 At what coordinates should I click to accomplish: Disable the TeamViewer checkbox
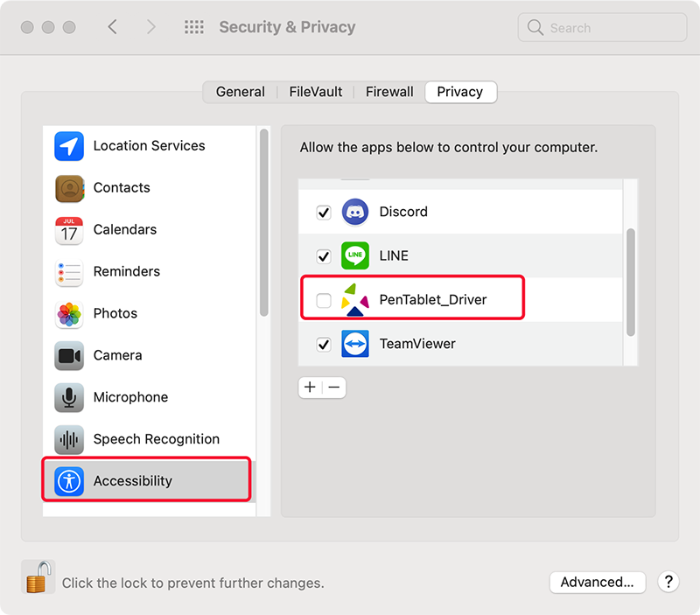(324, 345)
